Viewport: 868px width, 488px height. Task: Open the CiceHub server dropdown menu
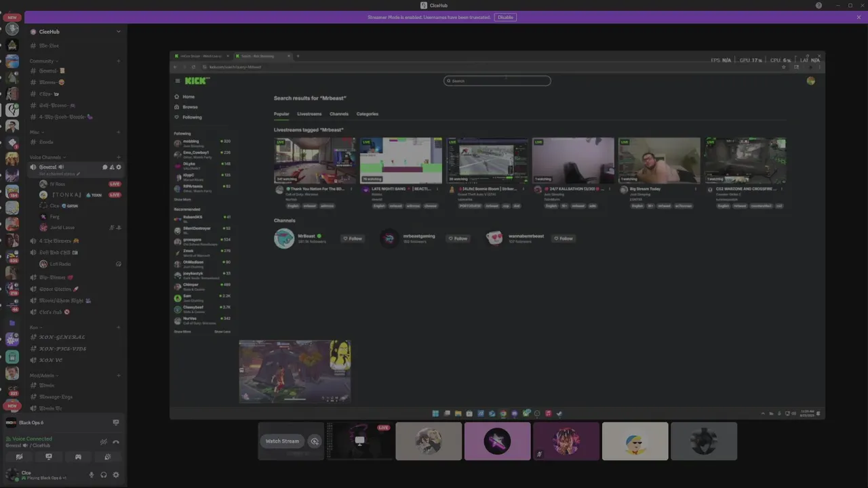pyautogui.click(x=118, y=31)
